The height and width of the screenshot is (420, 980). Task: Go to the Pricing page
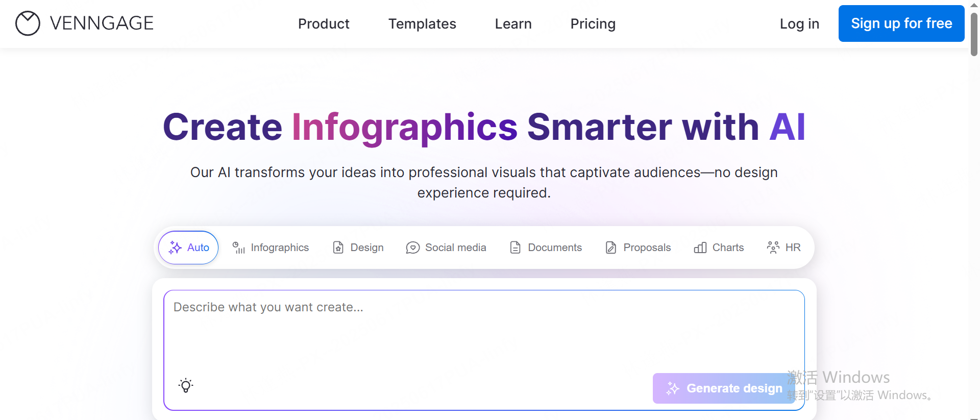593,23
